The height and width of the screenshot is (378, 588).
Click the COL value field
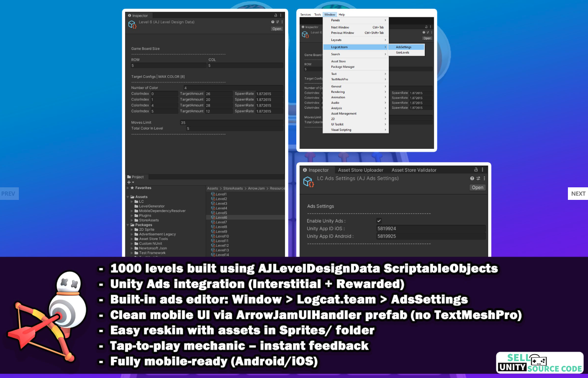coord(246,66)
